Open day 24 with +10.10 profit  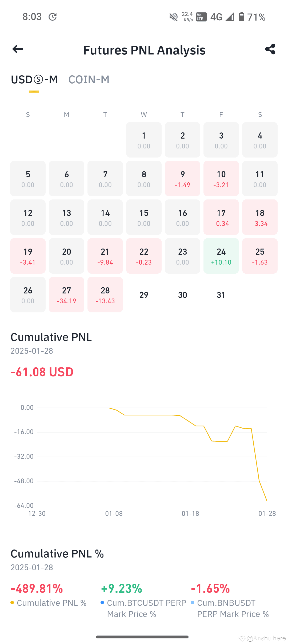click(x=221, y=256)
